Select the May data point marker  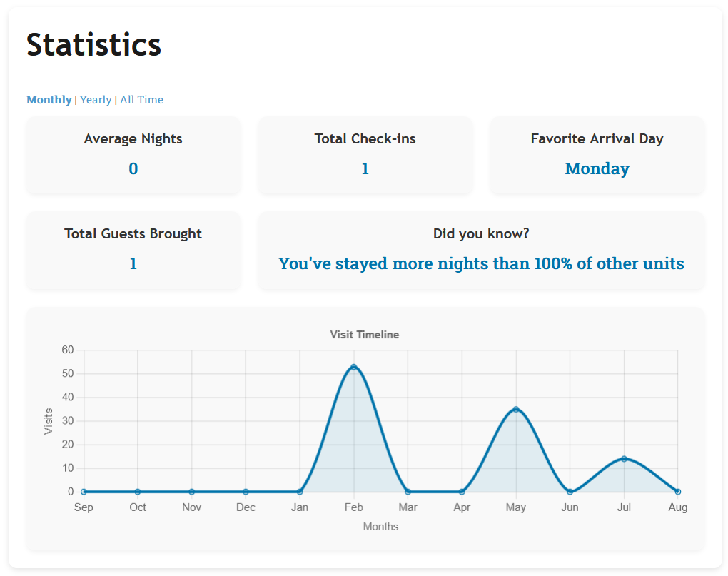point(516,409)
